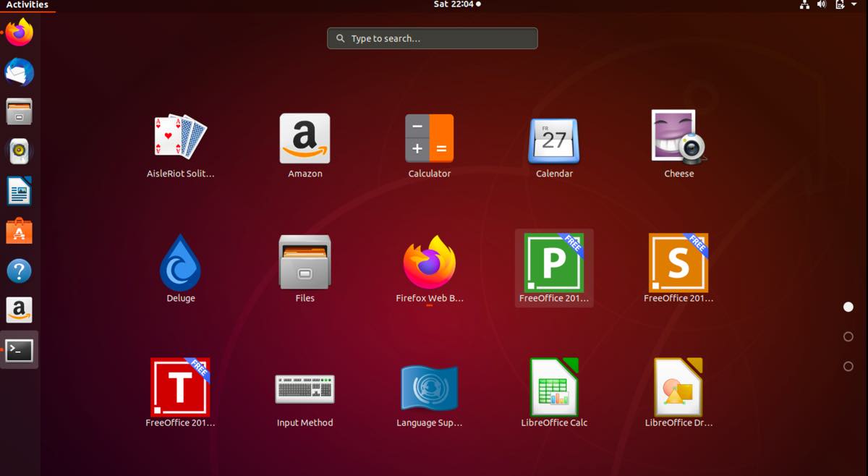Open the calendar by clicking the clock
868x476 pixels.
click(456, 4)
